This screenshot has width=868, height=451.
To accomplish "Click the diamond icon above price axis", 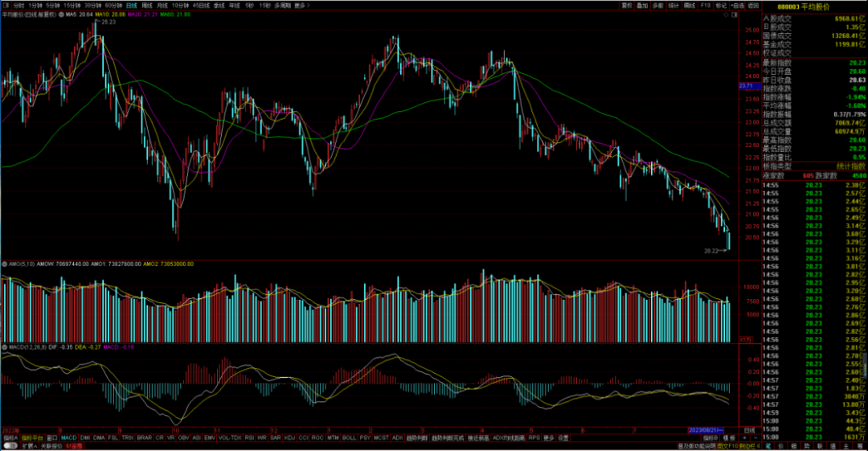I will click(x=726, y=15).
